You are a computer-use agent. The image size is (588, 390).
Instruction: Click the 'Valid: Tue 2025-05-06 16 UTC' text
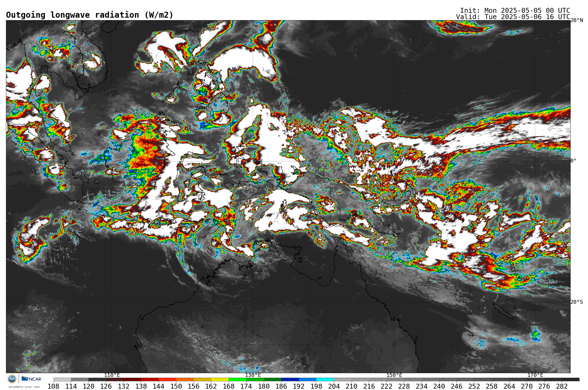pyautogui.click(x=513, y=17)
